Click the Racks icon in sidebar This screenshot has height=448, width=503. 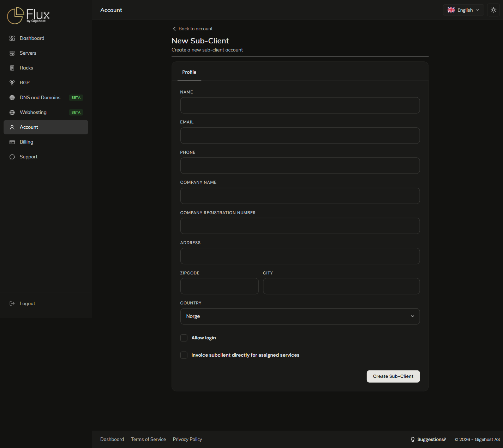coord(12,68)
